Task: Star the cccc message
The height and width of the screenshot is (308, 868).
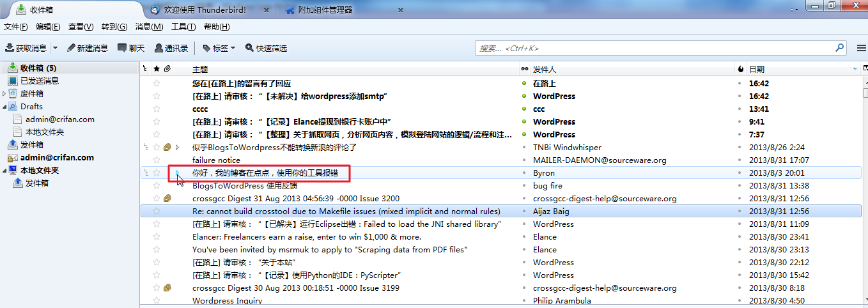Action: (x=157, y=109)
